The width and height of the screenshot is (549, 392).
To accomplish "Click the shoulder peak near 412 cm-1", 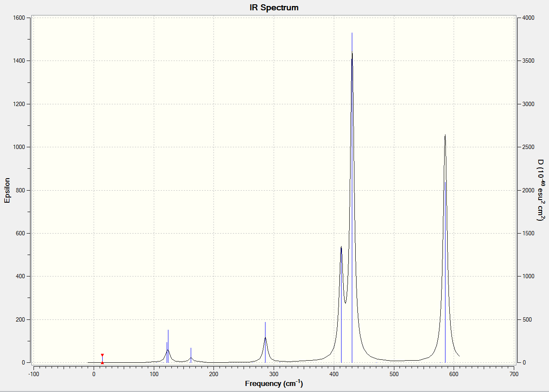I will (341, 247).
